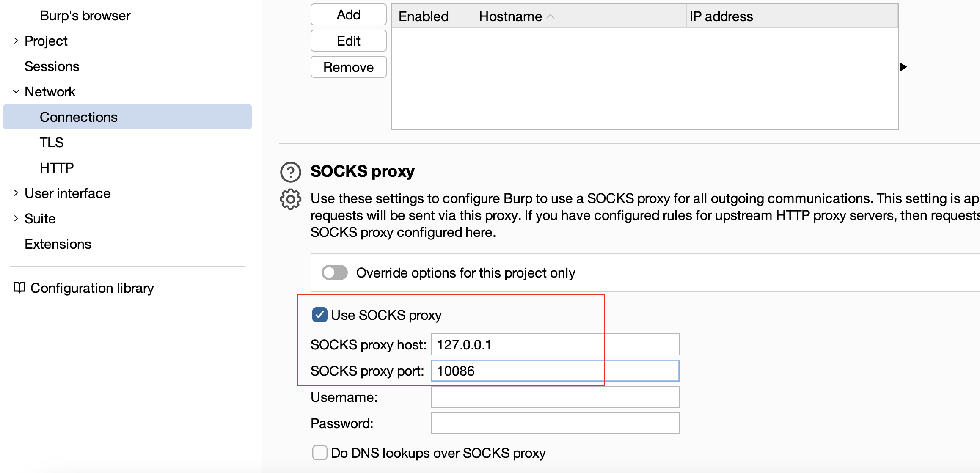Click the Configuration library book icon

19,288
